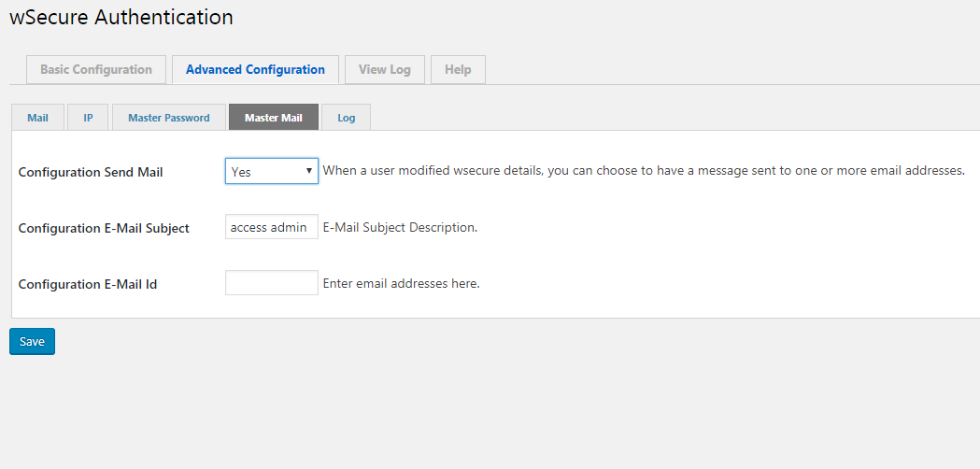
Task: Click the Configuration Send Mail label
Action: (91, 172)
